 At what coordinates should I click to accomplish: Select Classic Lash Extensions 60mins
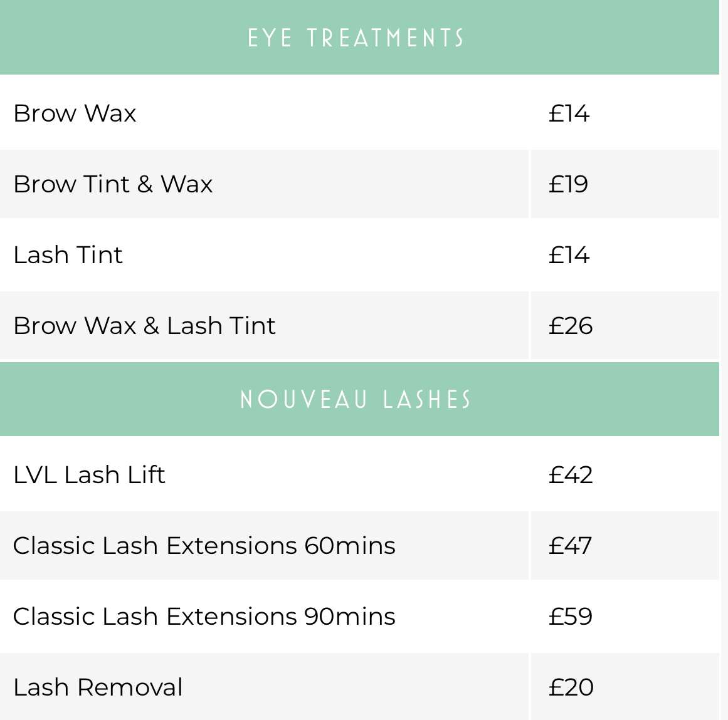coord(204,545)
